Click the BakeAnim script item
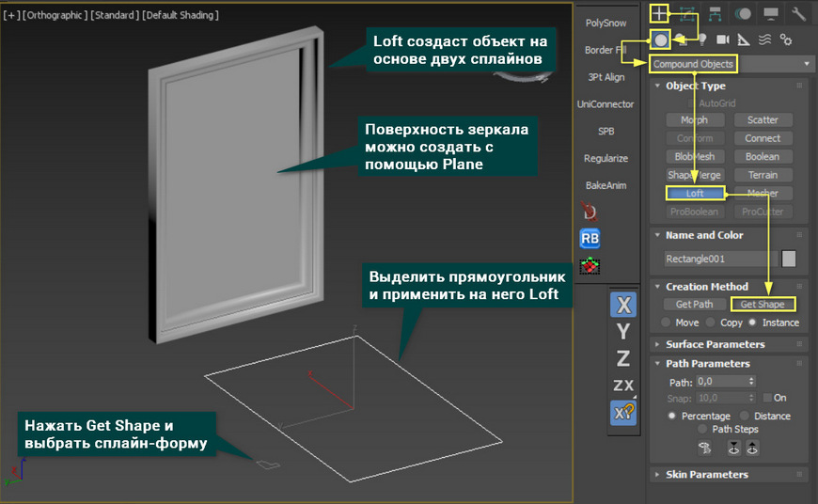 point(606,186)
